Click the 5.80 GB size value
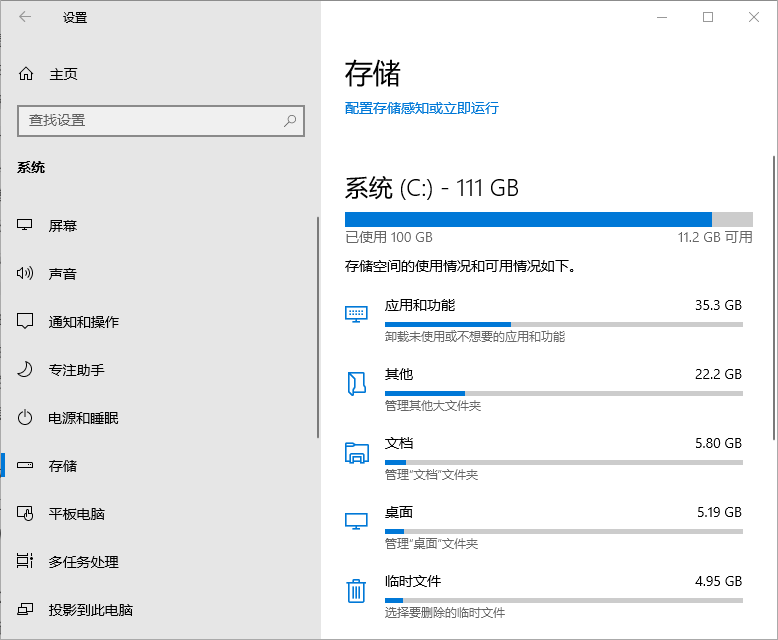 pyautogui.click(x=718, y=443)
